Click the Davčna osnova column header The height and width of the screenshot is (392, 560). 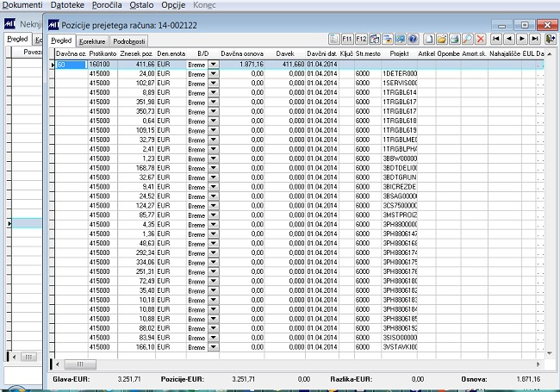242,53
